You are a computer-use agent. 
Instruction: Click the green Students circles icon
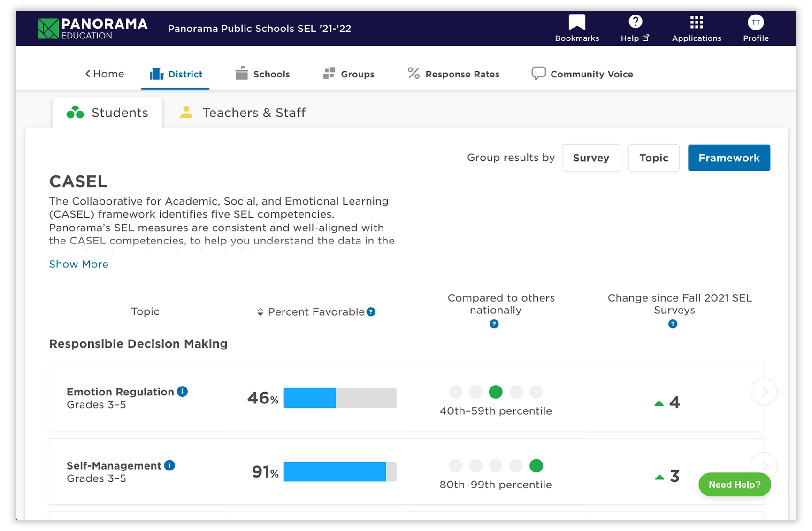pyautogui.click(x=75, y=113)
